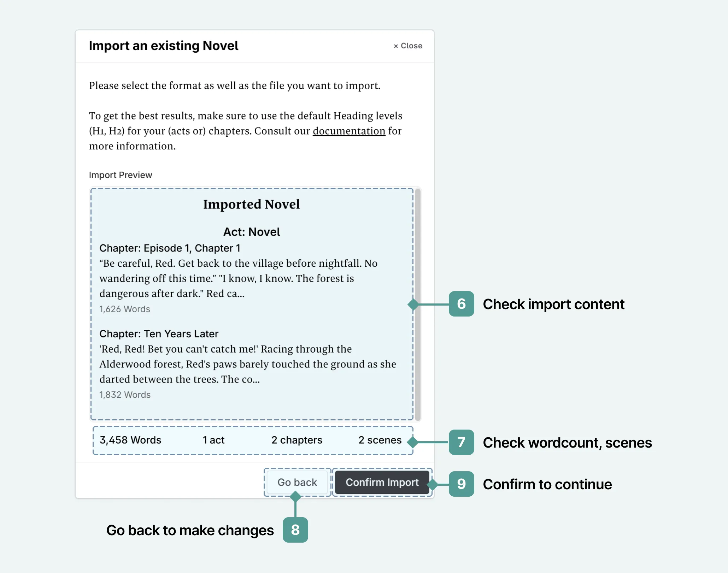Click the Import Preview scrollbar
Viewport: 728px width, 573px height.
pyautogui.click(x=418, y=304)
